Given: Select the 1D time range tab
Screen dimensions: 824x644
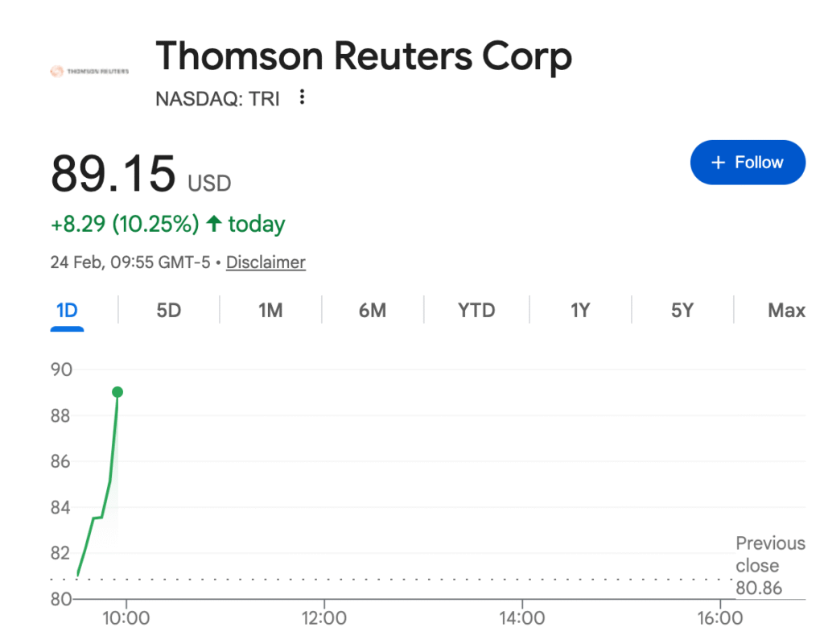Looking at the screenshot, I should pos(67,310).
